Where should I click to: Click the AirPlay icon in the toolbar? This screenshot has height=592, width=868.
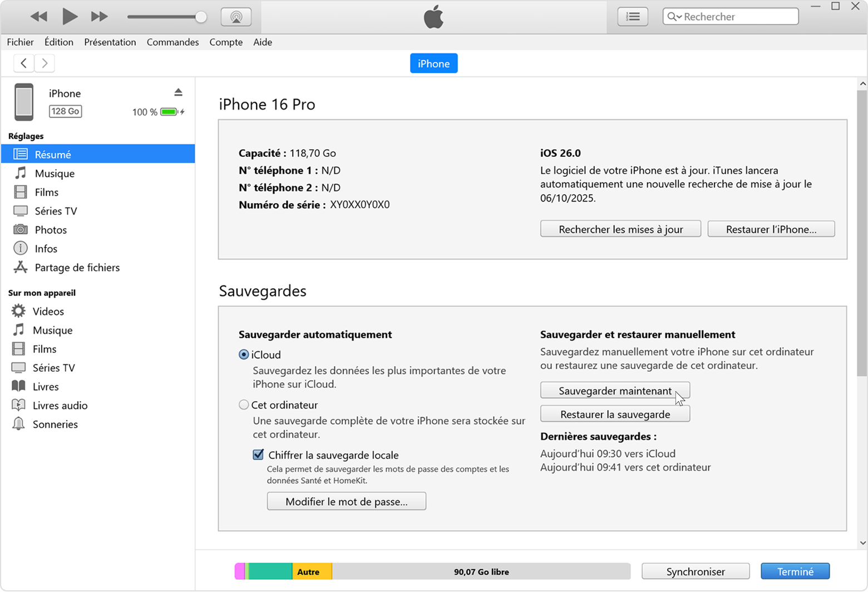(x=236, y=16)
